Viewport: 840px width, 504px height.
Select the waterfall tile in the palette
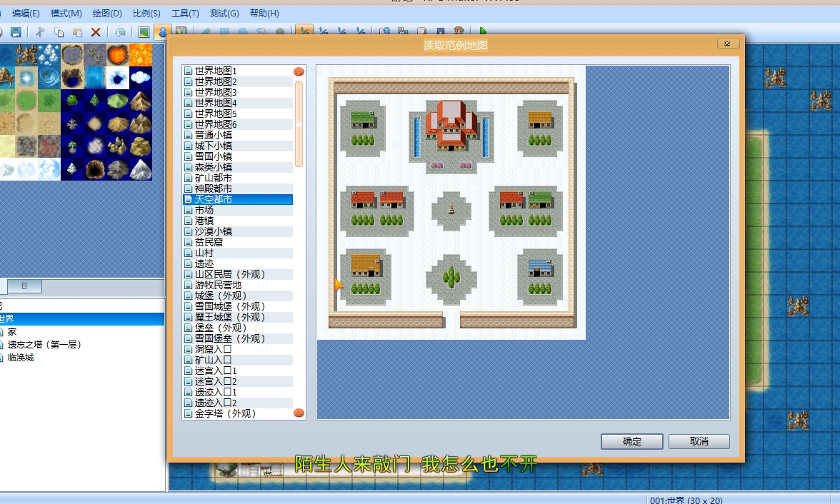(95, 78)
